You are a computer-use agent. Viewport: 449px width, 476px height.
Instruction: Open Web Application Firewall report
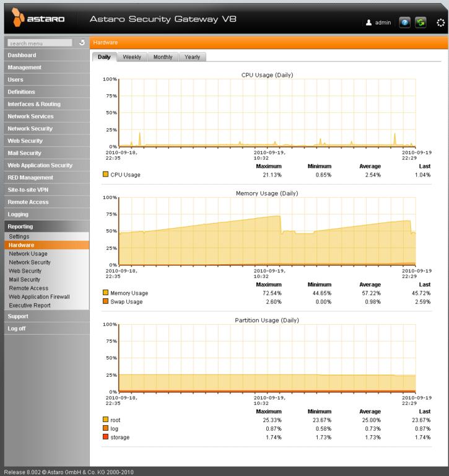[x=46, y=297]
